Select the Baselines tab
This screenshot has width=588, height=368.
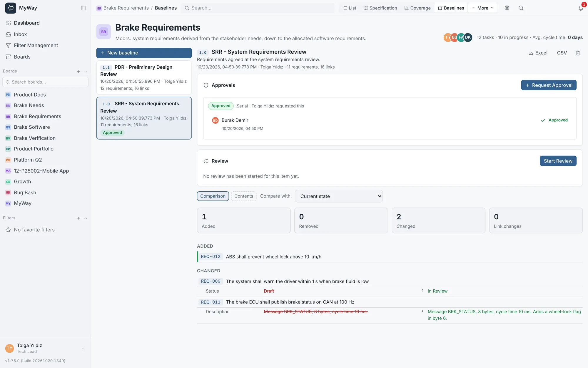(x=451, y=8)
